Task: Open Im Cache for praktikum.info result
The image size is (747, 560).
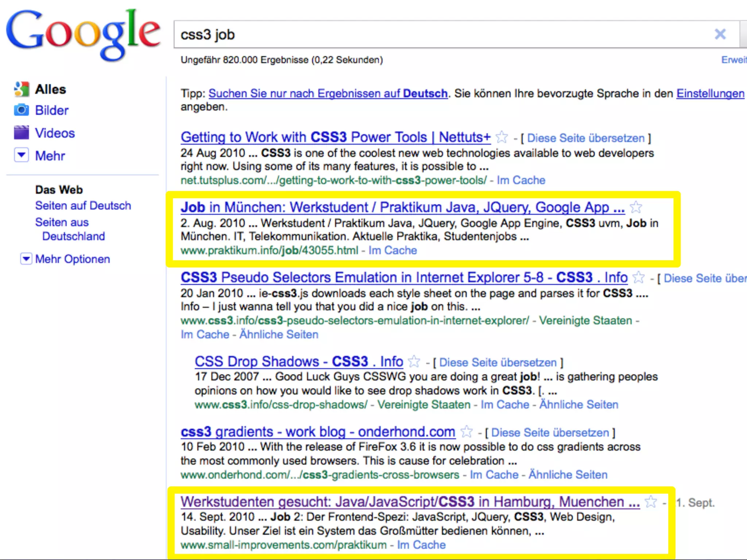Action: click(392, 250)
